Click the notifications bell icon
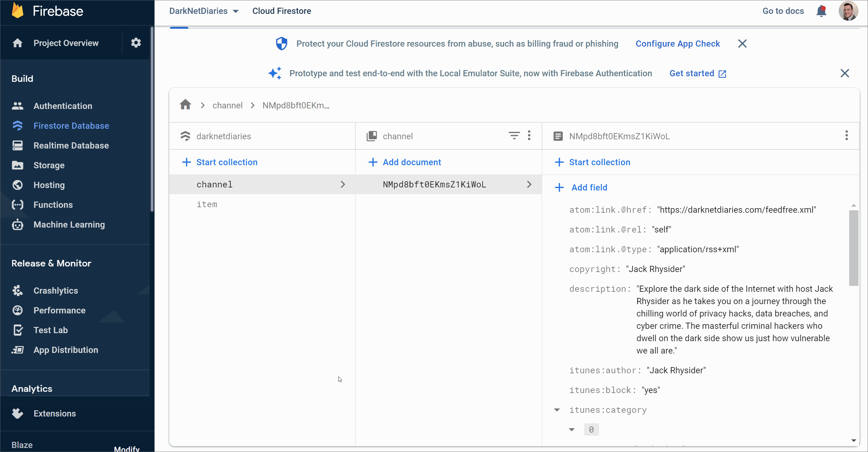 821,11
